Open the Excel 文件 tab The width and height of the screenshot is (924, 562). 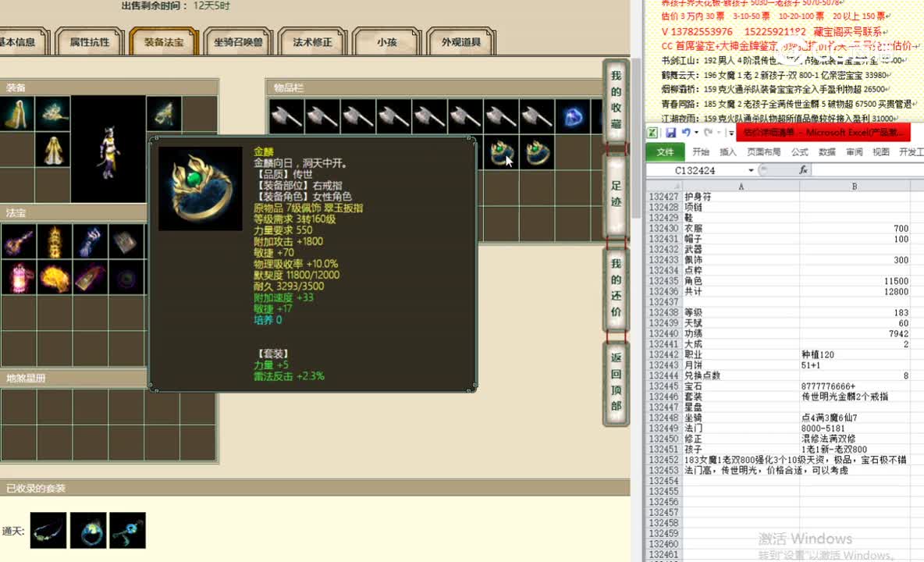[665, 152]
